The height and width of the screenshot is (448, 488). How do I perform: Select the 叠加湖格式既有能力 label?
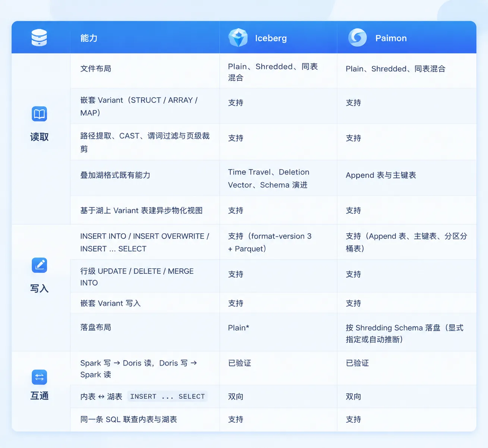click(115, 175)
